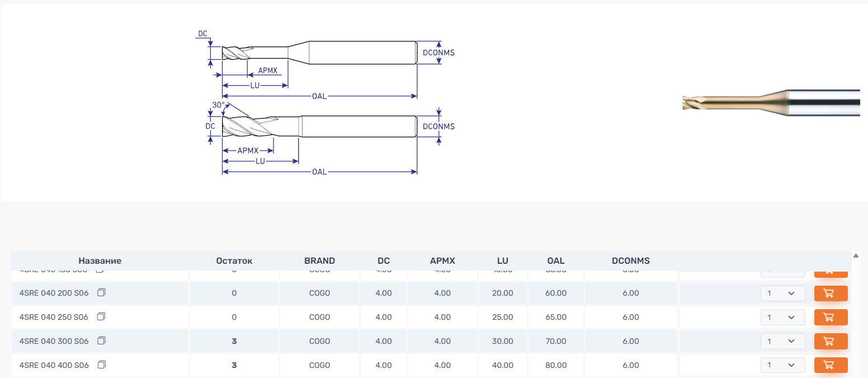Click the OAL value 70.00
The width and height of the screenshot is (868, 378).
click(556, 342)
